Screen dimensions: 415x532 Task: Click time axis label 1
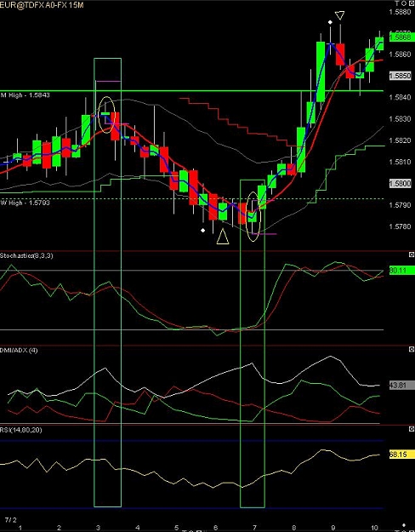coord(20,528)
